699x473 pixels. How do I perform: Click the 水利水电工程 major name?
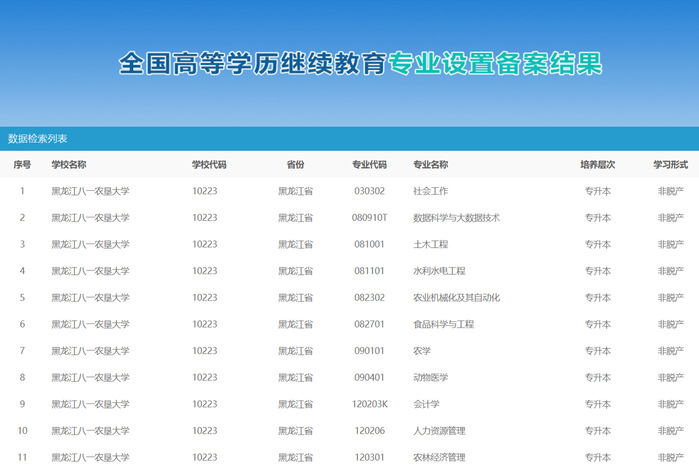click(x=439, y=271)
